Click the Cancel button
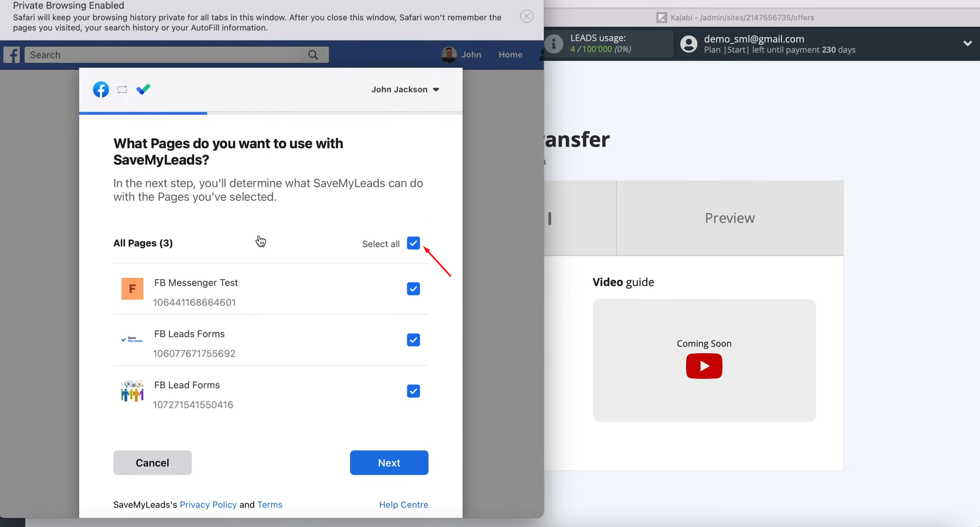 pos(153,463)
